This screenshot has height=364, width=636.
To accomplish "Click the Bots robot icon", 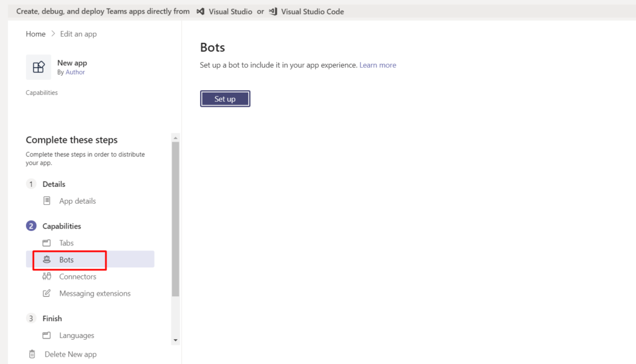I will pos(47,260).
